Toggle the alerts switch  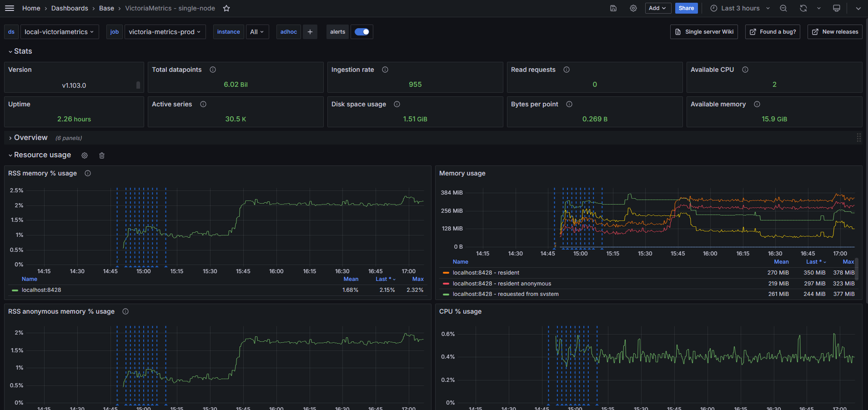coord(362,32)
